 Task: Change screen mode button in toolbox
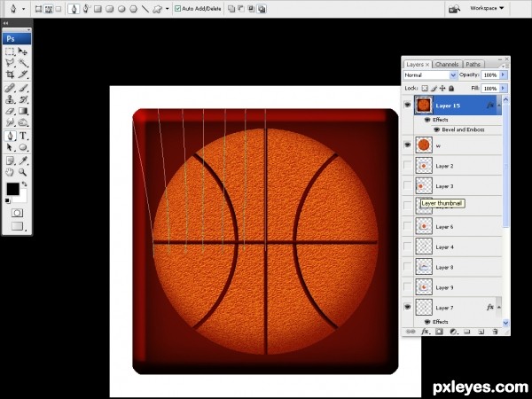tap(17, 226)
